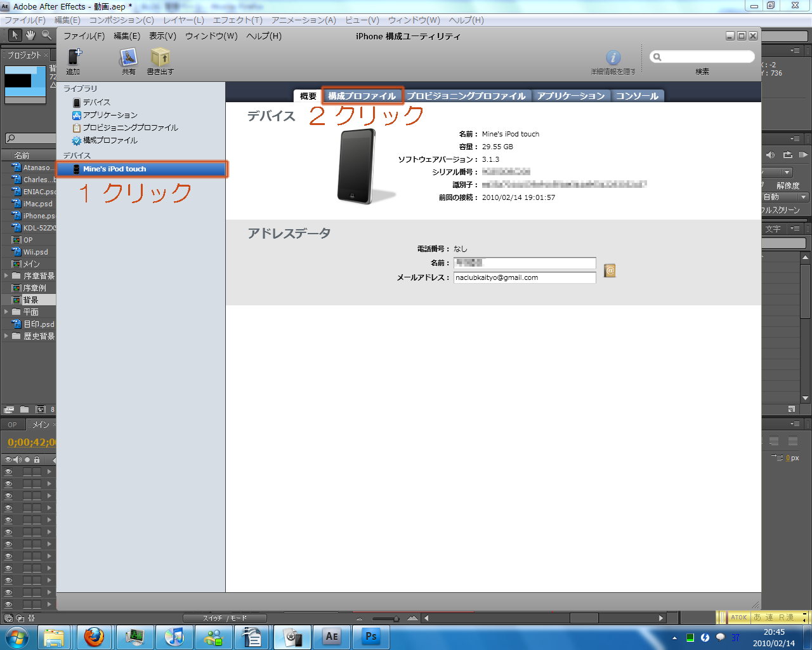812x650 pixels.
Task: Switch to the コンソール tab
Action: point(637,96)
